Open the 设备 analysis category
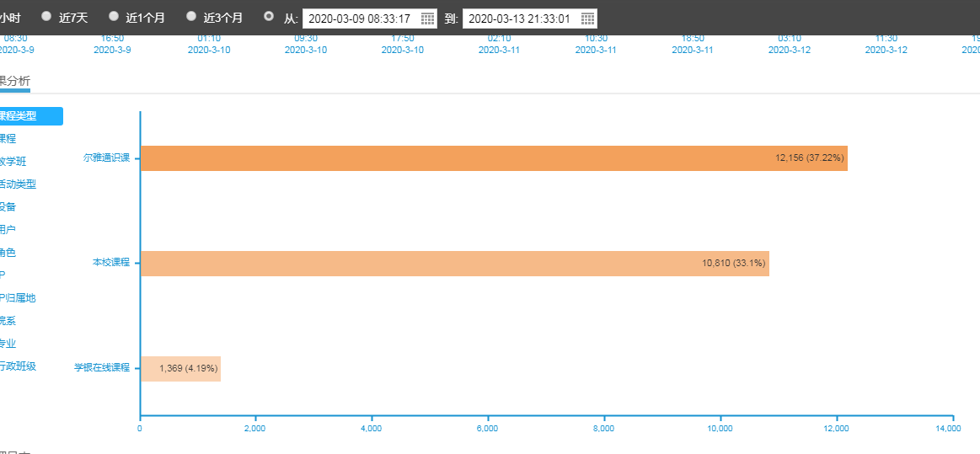 (8, 207)
